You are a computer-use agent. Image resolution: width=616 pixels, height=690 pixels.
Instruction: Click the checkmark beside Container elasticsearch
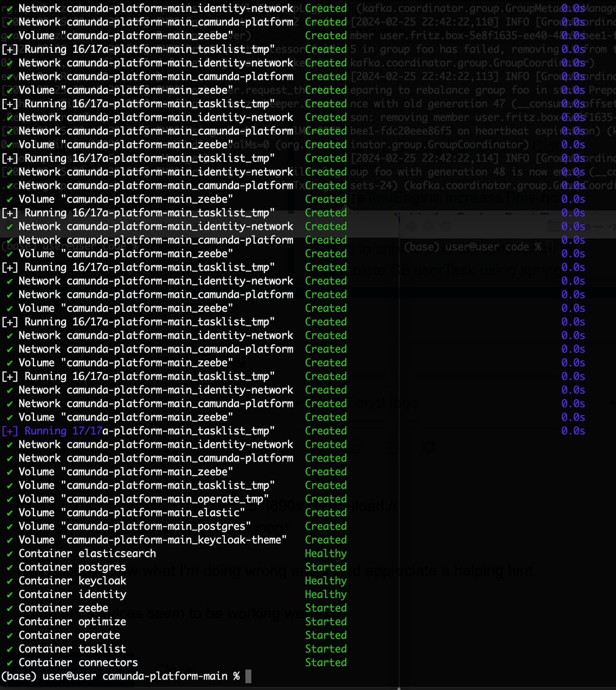coord(10,554)
